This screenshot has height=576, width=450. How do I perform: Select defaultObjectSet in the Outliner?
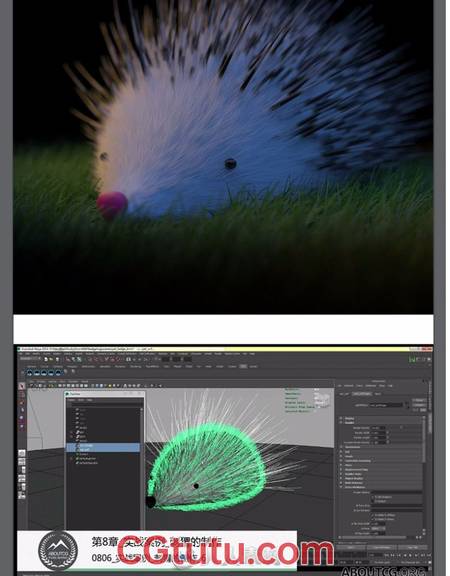(x=88, y=463)
